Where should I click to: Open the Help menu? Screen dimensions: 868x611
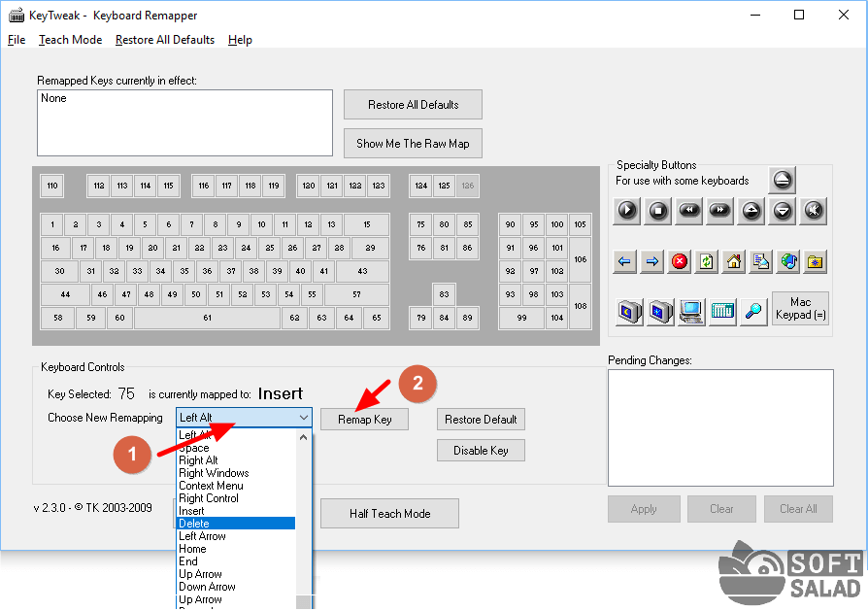point(240,40)
